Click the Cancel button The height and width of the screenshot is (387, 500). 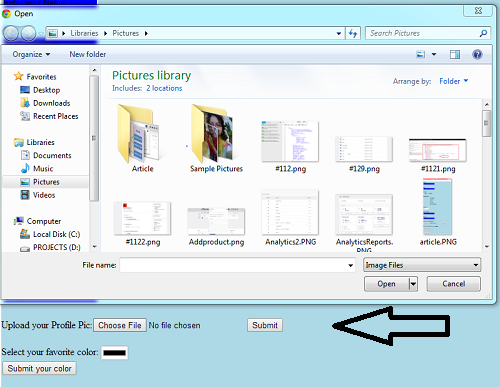(454, 284)
